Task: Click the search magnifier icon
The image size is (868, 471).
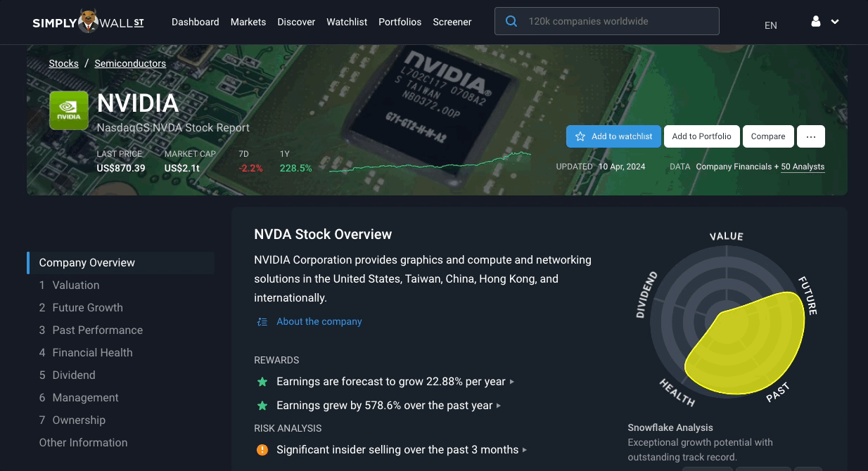Action: pyautogui.click(x=512, y=21)
